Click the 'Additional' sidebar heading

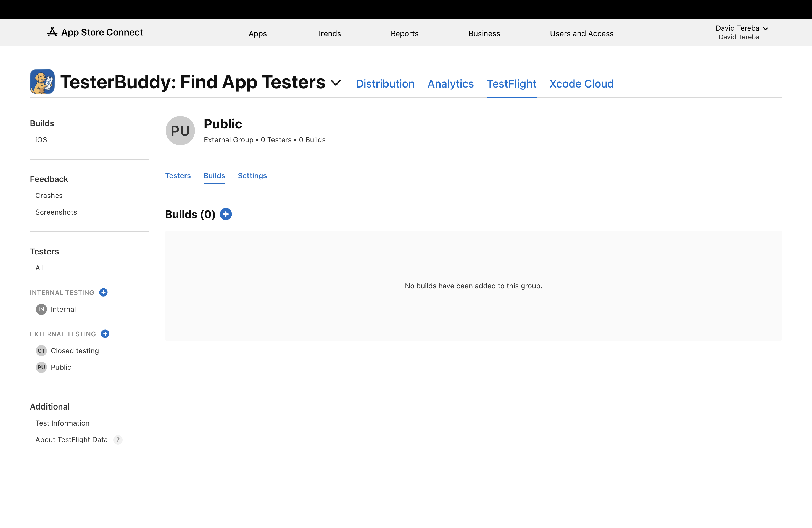tap(50, 406)
